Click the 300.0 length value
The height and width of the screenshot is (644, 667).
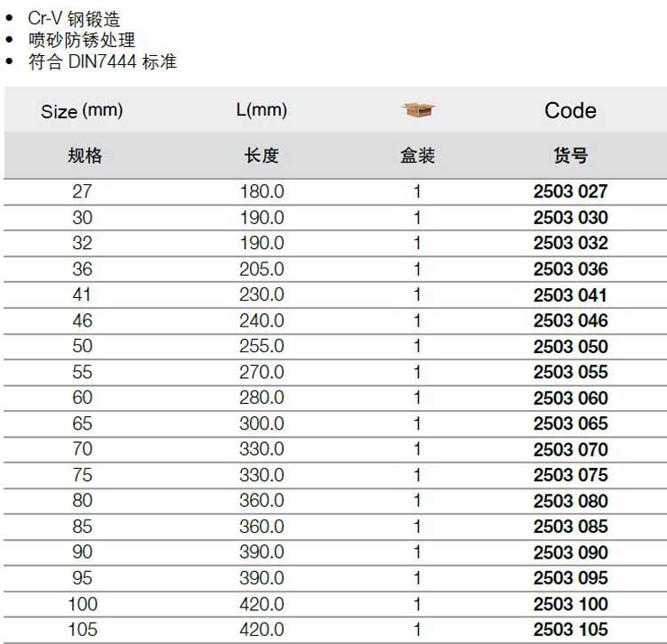tap(261, 423)
